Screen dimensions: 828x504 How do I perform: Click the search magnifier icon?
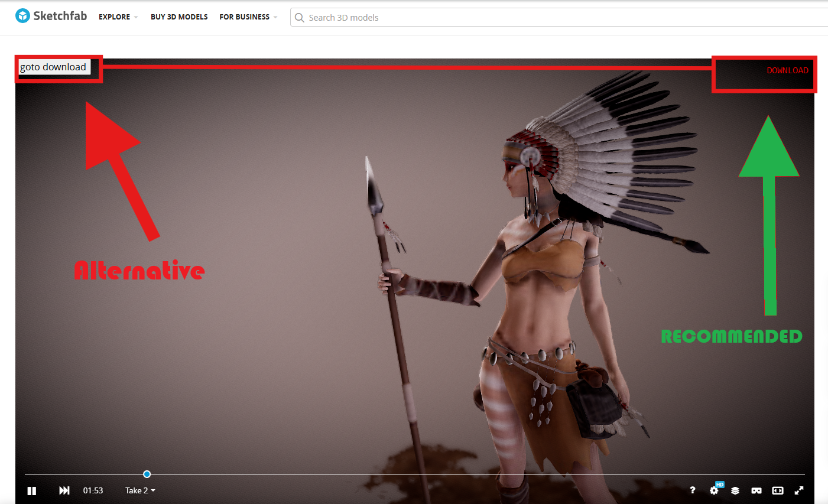coord(300,18)
